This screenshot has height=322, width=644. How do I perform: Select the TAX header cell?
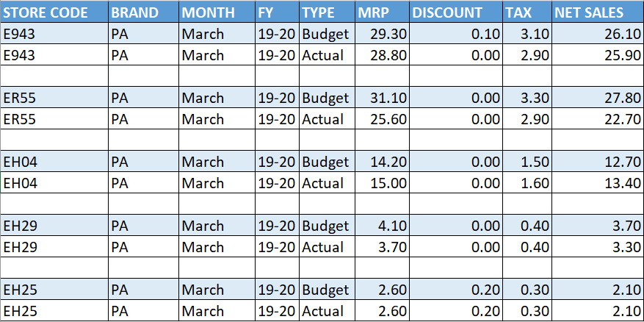coord(527,12)
